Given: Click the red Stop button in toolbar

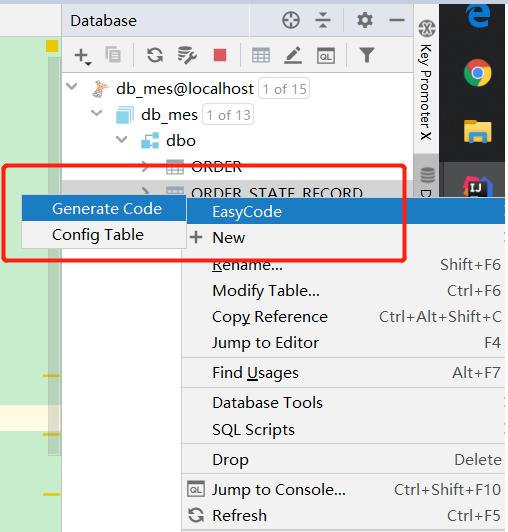Looking at the screenshot, I should pyautogui.click(x=220, y=55).
